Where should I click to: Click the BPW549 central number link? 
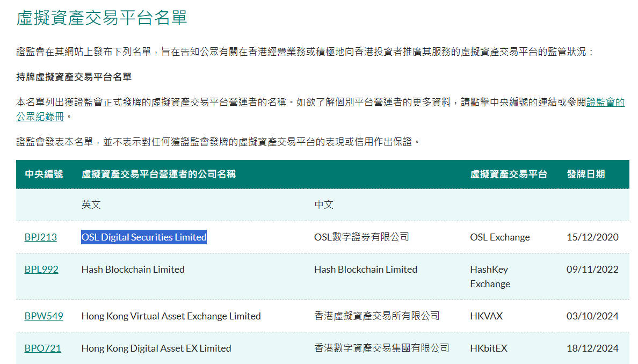44,316
